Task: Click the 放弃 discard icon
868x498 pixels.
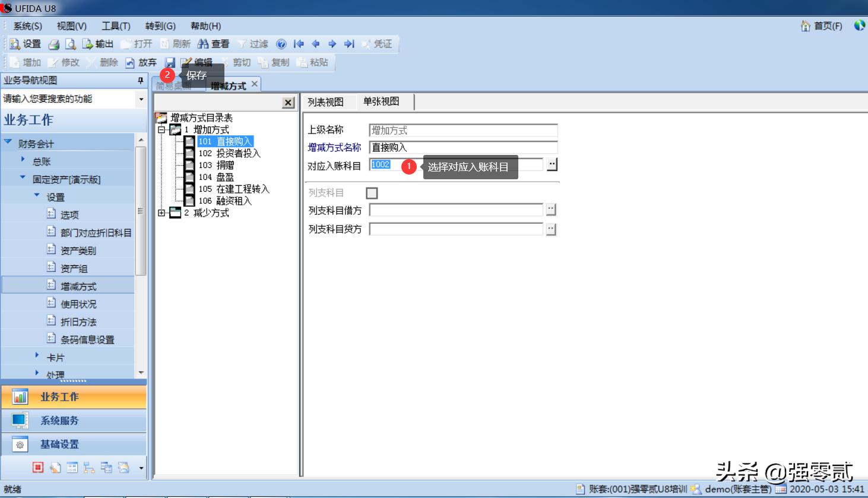Action: pos(141,62)
